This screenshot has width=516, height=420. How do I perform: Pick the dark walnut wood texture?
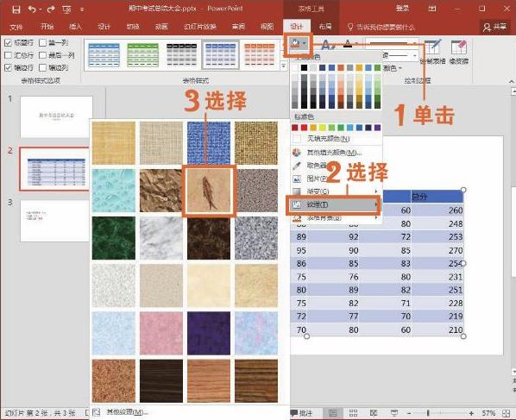click(160, 381)
